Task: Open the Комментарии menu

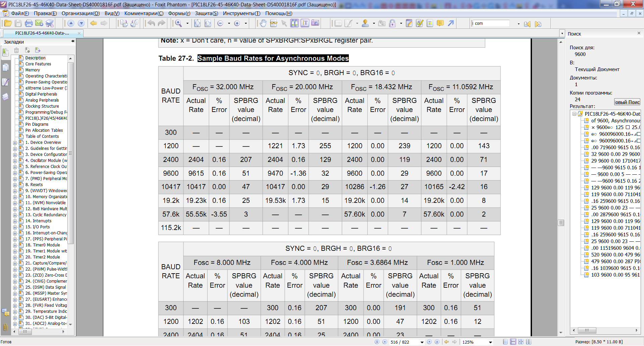Action: click(144, 13)
